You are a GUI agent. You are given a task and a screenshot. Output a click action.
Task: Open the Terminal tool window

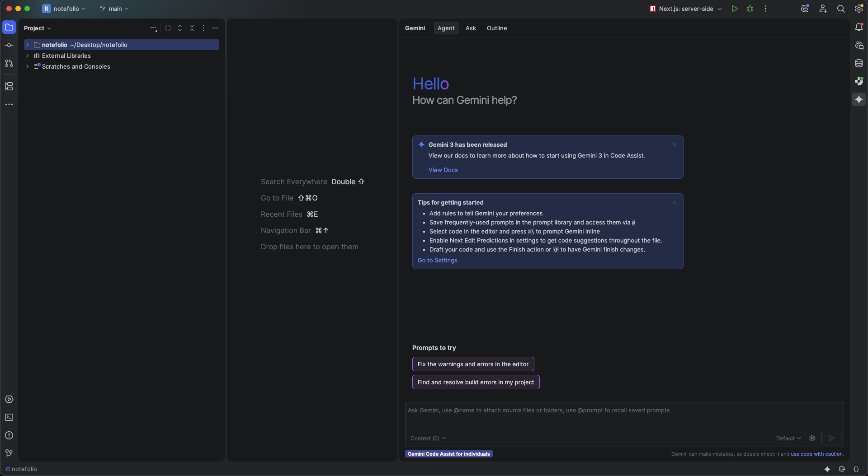click(9, 417)
